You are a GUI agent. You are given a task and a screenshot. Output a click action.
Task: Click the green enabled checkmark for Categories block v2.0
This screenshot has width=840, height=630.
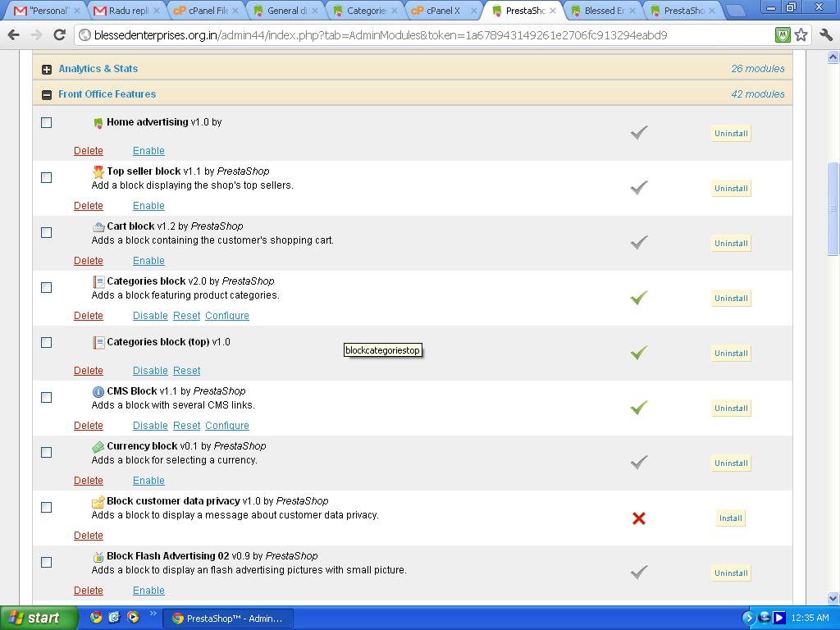[x=639, y=297]
